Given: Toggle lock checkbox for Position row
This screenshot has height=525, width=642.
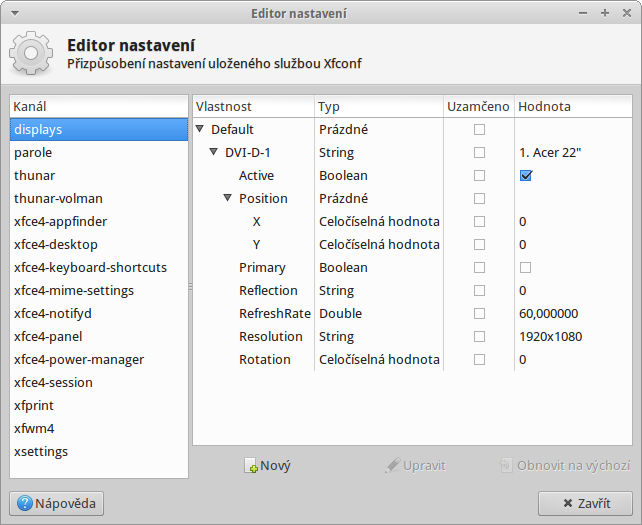Looking at the screenshot, I should (479, 199).
